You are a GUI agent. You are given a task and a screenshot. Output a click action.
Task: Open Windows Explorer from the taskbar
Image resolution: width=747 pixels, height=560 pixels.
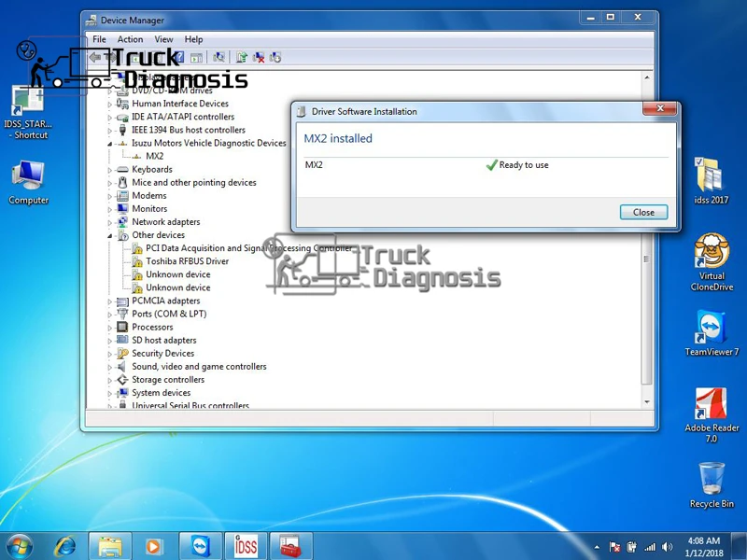109,546
